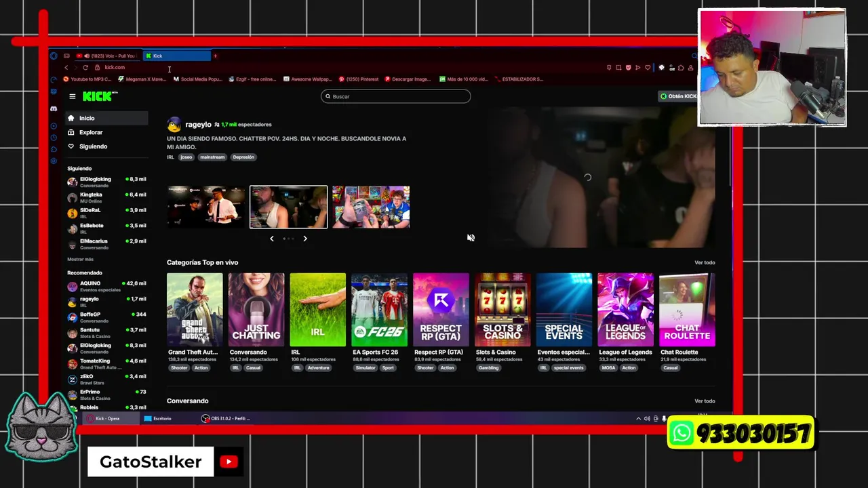
Task: Click the heart bookmark icon in address bar
Action: (648, 68)
